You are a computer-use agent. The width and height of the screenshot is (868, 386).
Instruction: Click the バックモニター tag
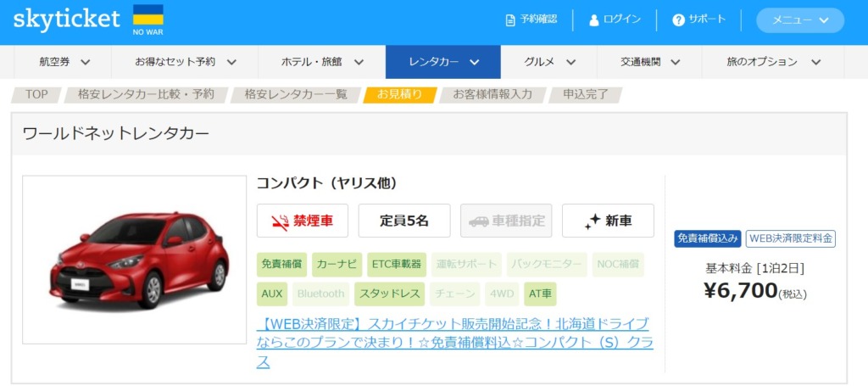click(547, 265)
